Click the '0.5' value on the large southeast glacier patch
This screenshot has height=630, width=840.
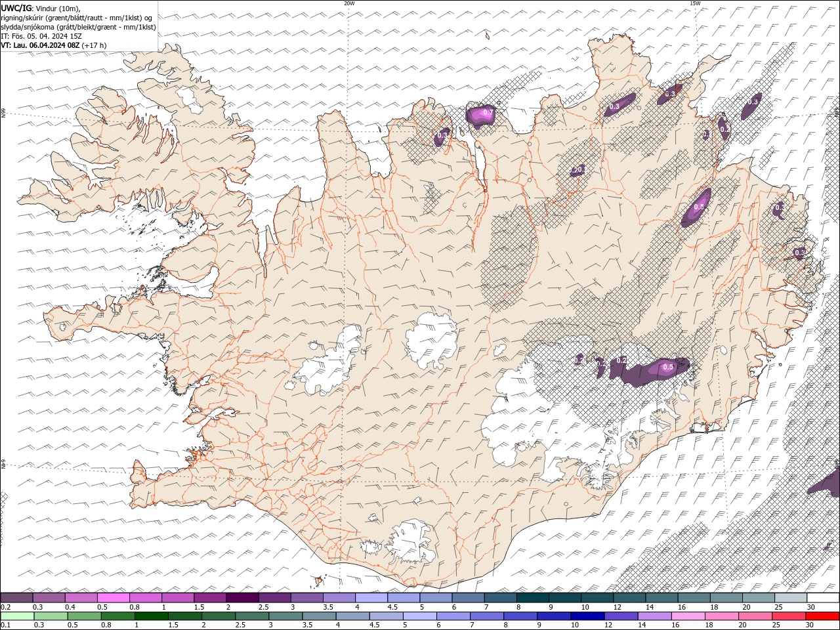tap(668, 367)
